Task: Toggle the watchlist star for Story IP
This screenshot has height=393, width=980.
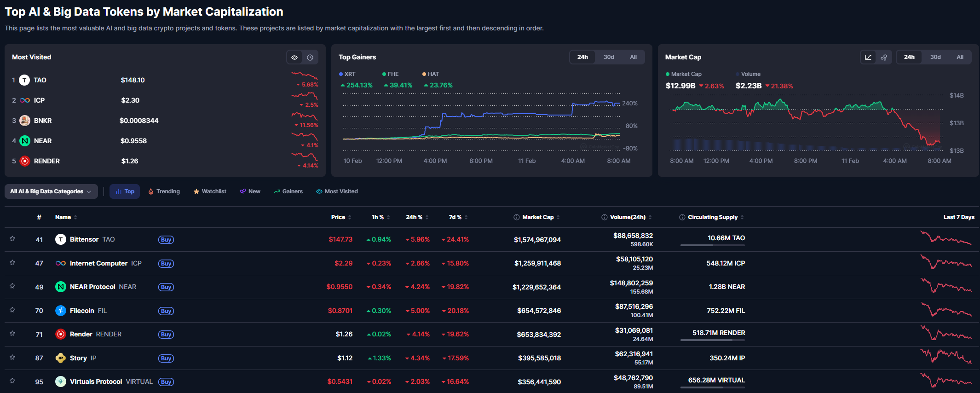Action: tap(12, 358)
